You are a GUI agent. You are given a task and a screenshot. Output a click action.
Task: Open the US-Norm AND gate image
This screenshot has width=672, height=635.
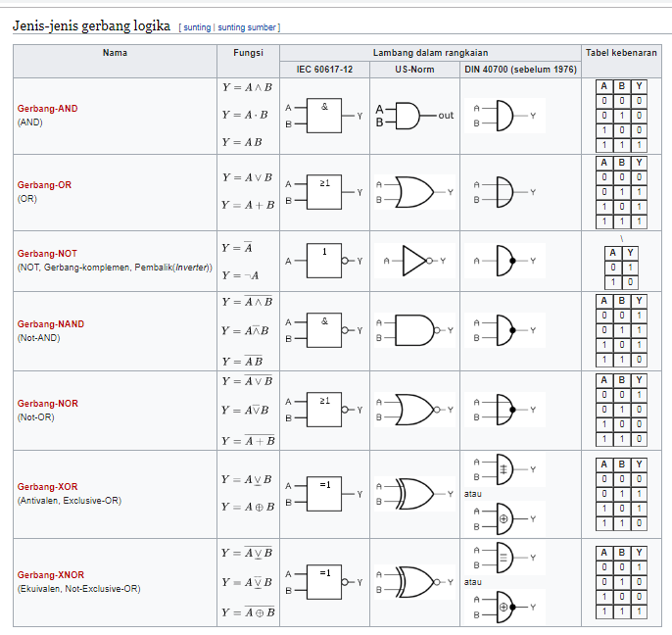pos(414,116)
